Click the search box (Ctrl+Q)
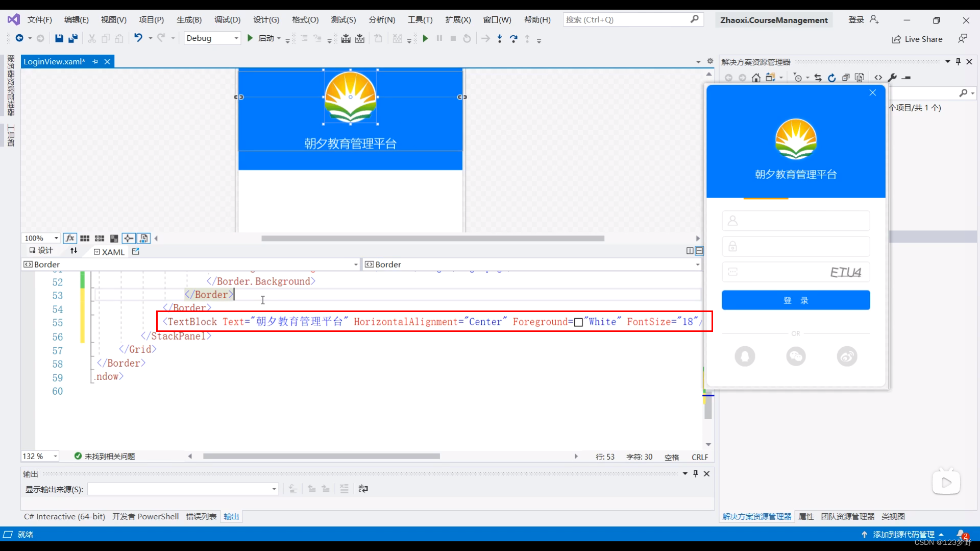Screen dimensions: 980x551 (x=633, y=20)
